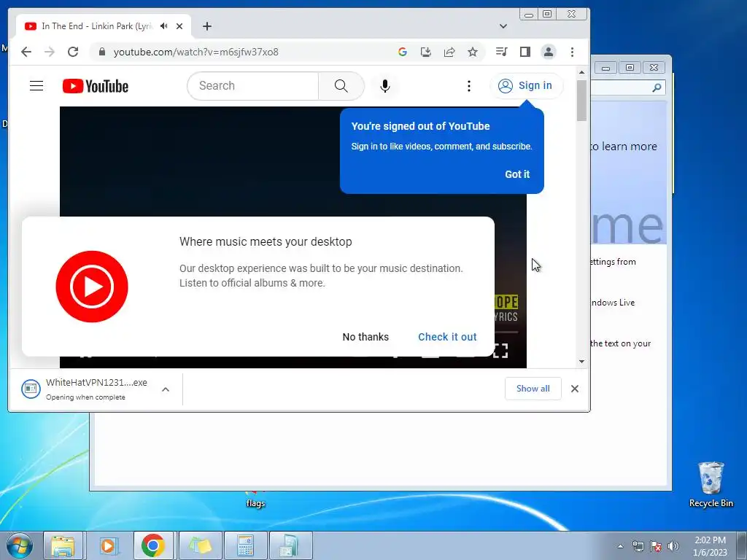Image resolution: width=747 pixels, height=560 pixels.
Task: Toggle Chrome side panel icon
Action: [x=525, y=52]
